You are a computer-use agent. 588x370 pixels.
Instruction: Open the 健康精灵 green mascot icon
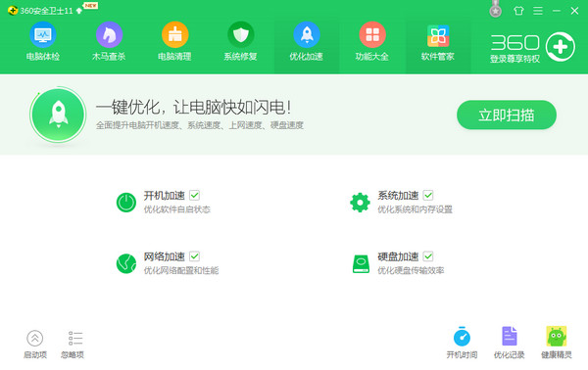click(x=556, y=336)
